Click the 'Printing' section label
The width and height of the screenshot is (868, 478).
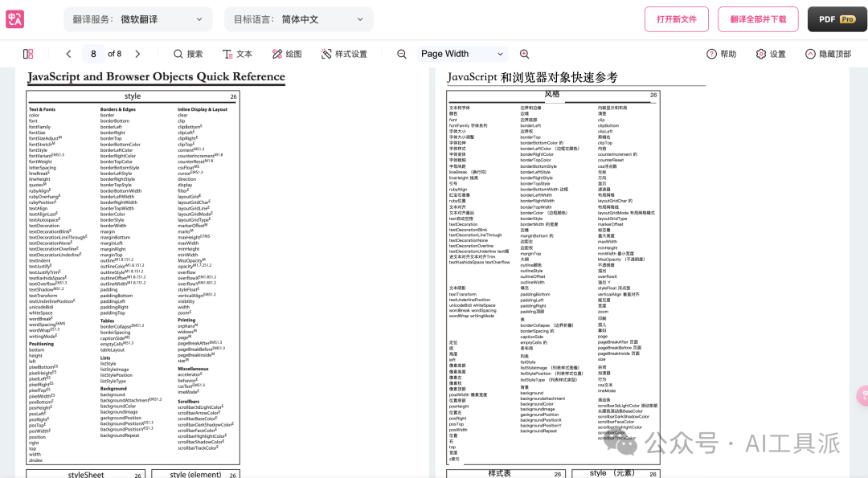tap(186, 321)
